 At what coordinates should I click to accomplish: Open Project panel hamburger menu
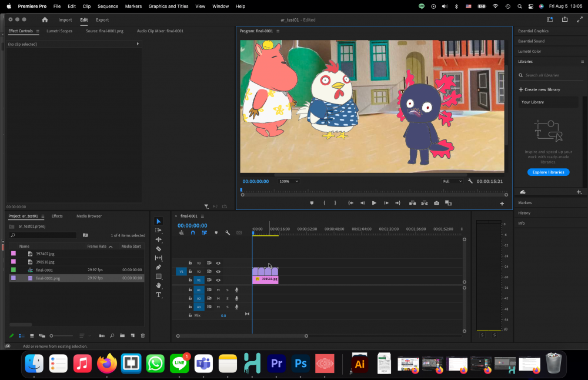click(43, 216)
